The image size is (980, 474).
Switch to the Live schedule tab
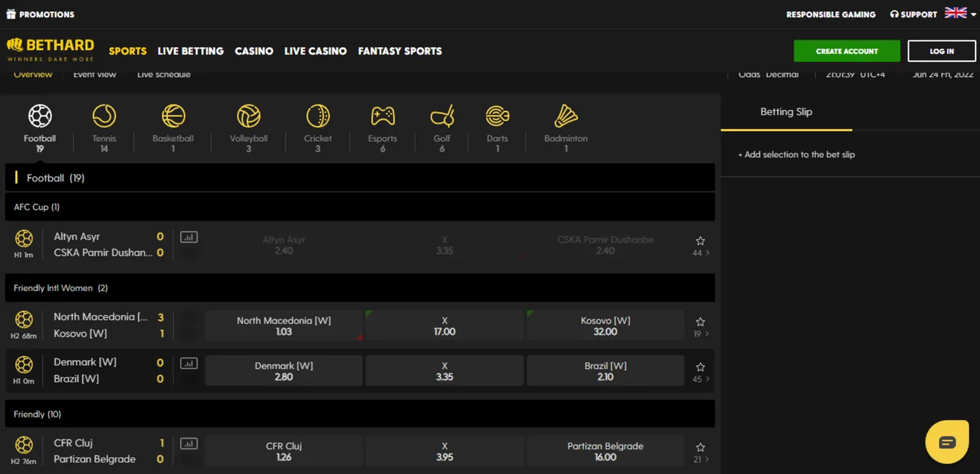pos(164,74)
